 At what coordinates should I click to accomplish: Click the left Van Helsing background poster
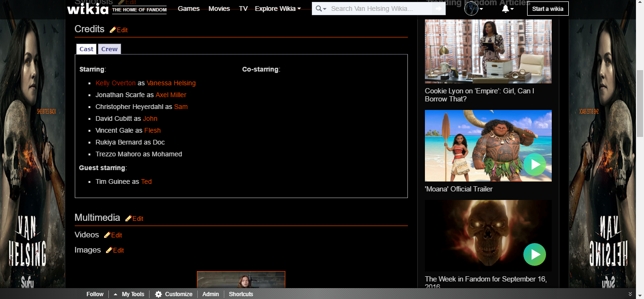pyautogui.click(x=32, y=154)
